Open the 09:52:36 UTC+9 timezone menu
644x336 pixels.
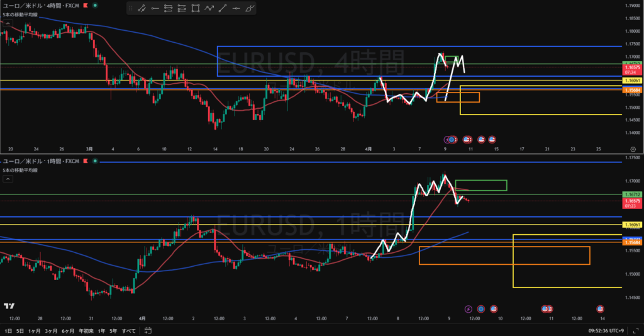point(606,330)
